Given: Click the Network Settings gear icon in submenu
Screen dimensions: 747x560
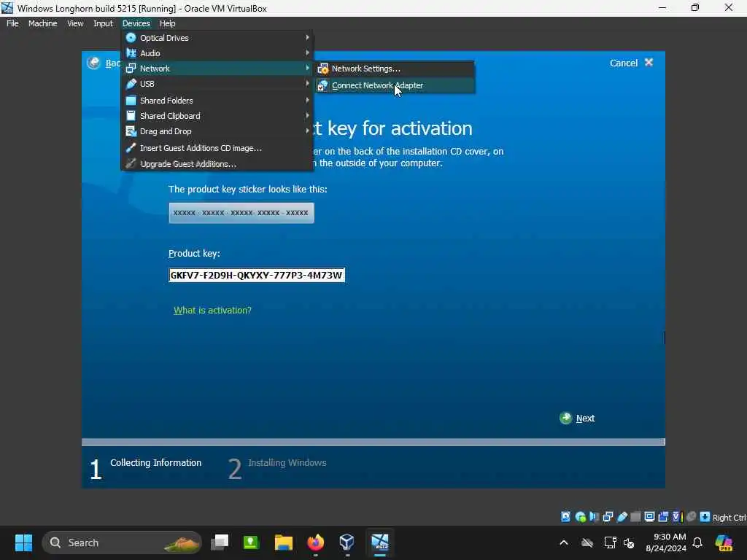Looking at the screenshot, I should (322, 69).
